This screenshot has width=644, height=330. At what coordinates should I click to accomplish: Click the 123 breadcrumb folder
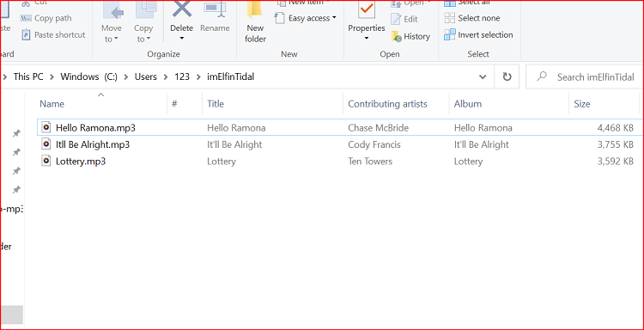(182, 76)
